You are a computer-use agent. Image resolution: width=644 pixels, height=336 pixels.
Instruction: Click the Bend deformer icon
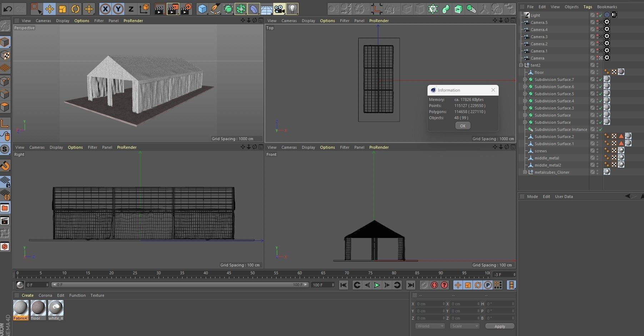[254, 9]
